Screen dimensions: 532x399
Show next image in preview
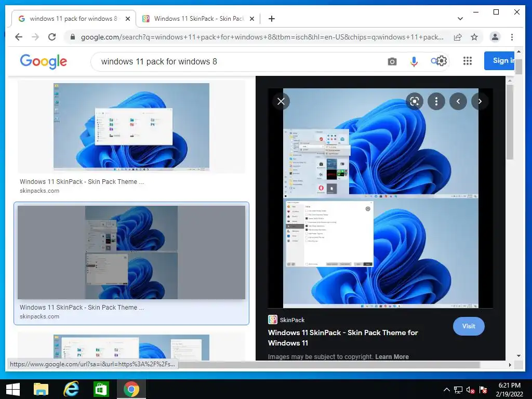click(480, 101)
